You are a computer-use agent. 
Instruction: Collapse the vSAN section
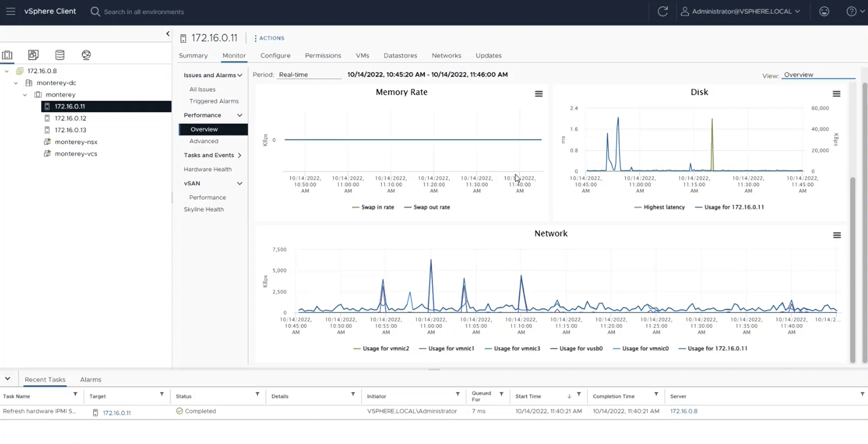pos(240,183)
